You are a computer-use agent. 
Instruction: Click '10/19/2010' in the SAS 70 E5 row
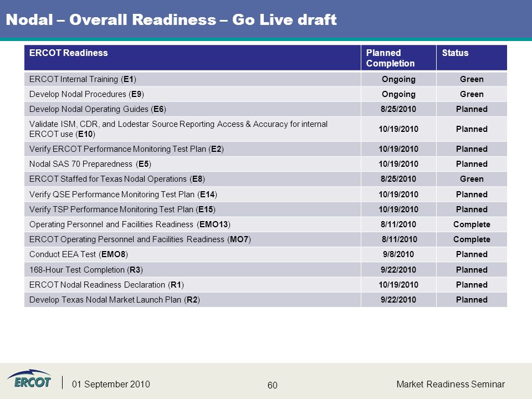[x=398, y=164]
